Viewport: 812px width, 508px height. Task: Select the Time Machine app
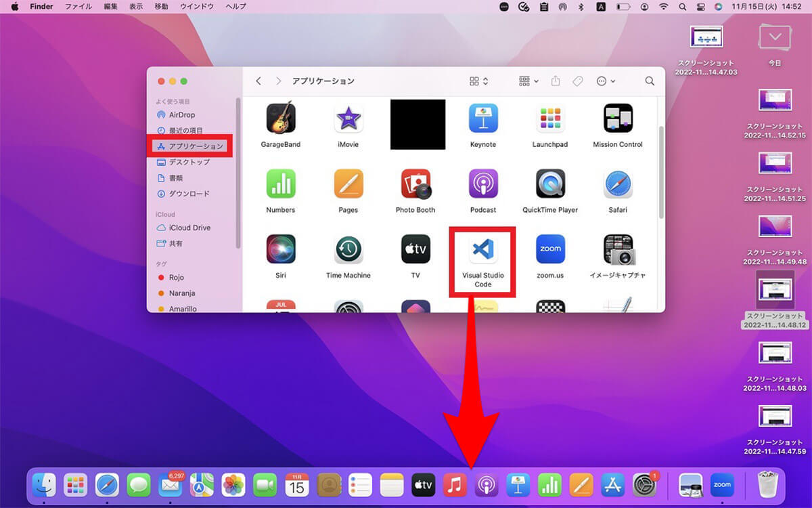point(348,249)
